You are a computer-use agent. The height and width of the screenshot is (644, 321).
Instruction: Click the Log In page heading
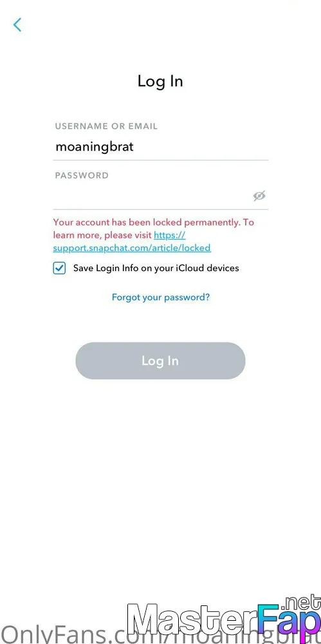tap(160, 81)
